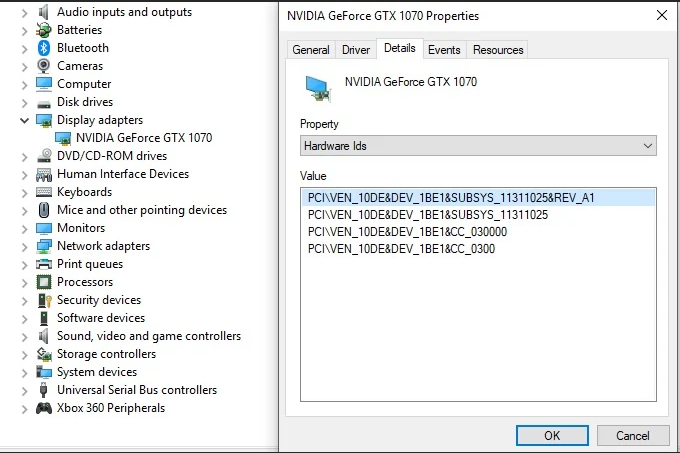Select the hardware ID ending in CC_030000
This screenshot has width=680, height=453.
(x=407, y=232)
